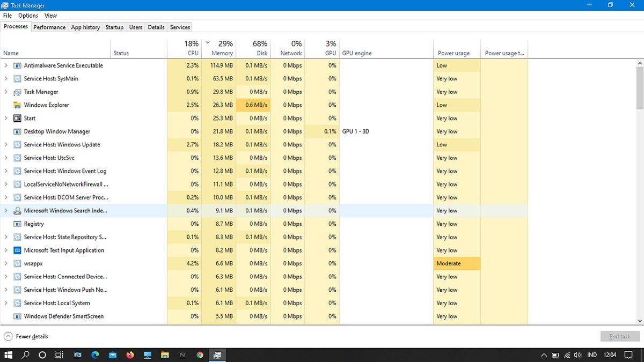
Task: Click the Task Manager process icon
Action: (x=18, y=92)
